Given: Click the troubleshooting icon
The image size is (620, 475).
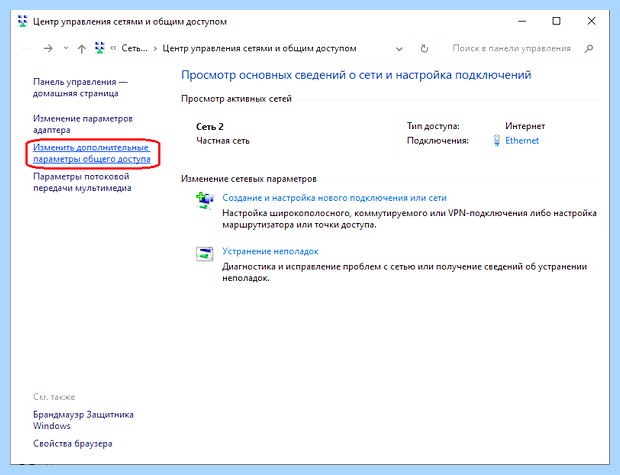Looking at the screenshot, I should (x=204, y=254).
